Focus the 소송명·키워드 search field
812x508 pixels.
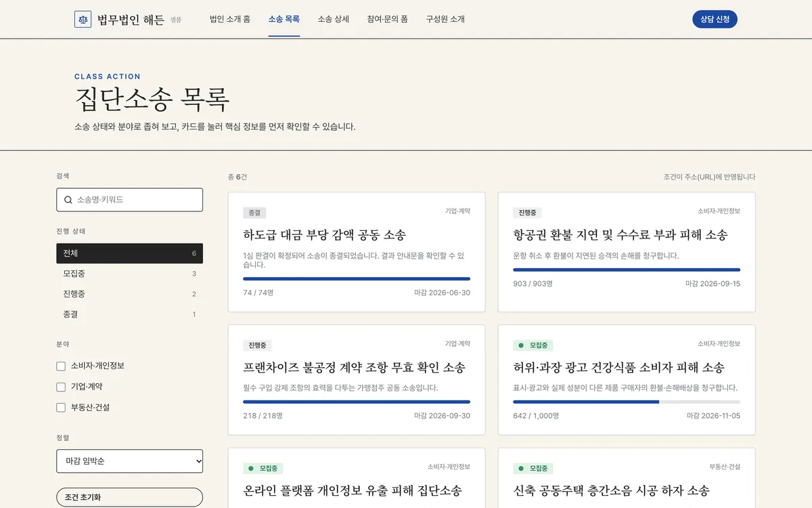coord(129,200)
